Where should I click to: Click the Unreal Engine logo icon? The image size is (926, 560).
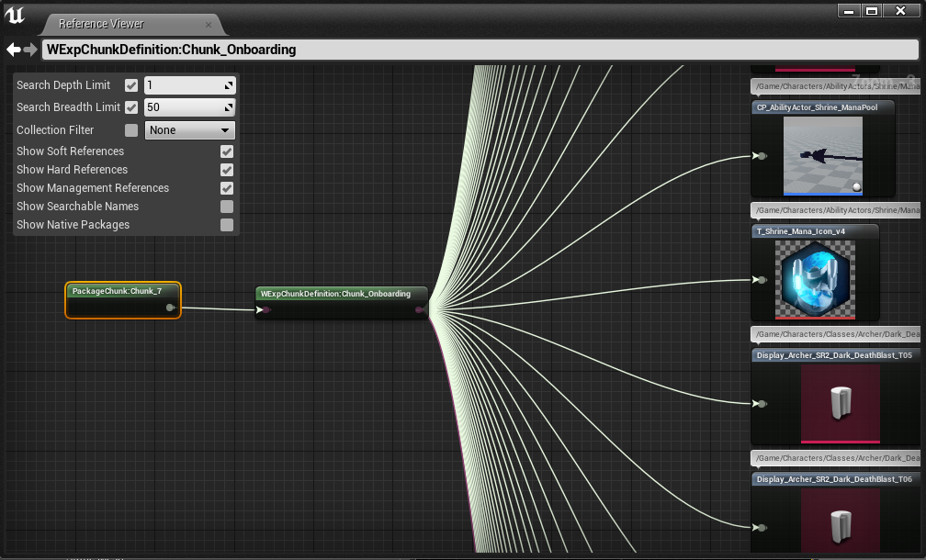click(x=16, y=14)
